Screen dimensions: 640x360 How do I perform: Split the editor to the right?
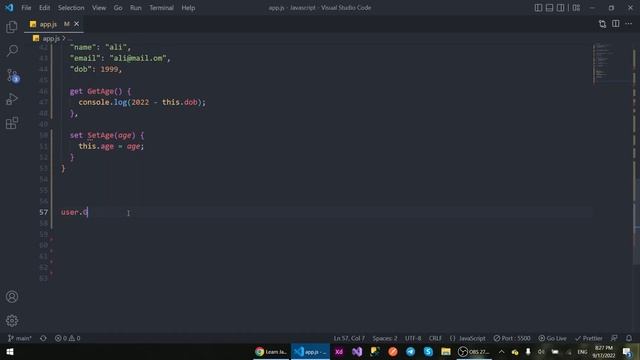pyautogui.click(x=616, y=24)
